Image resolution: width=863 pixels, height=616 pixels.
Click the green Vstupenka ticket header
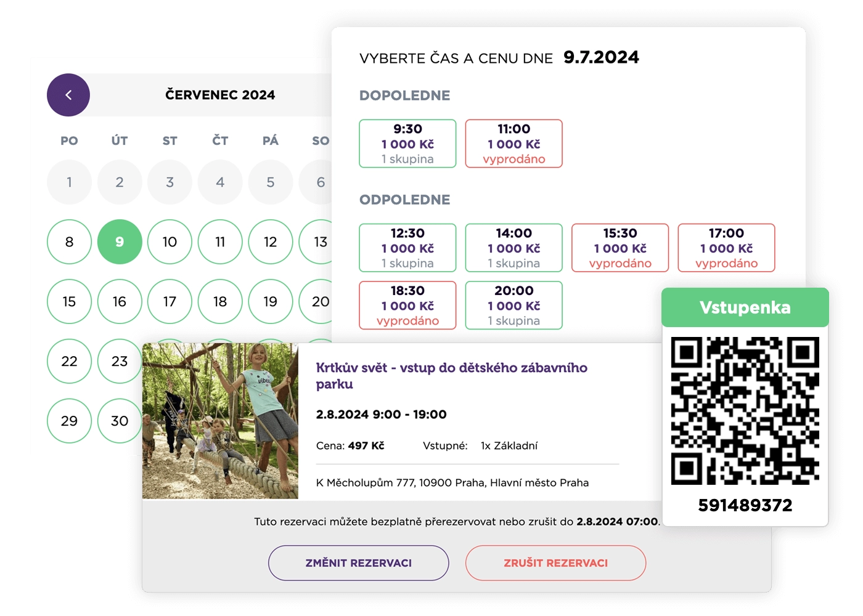[745, 307]
